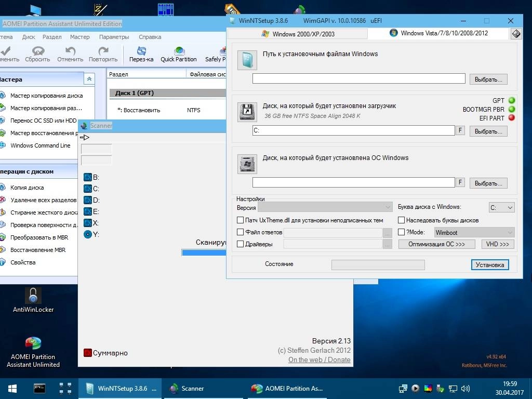Click the colorful display tray icon

(428, 389)
